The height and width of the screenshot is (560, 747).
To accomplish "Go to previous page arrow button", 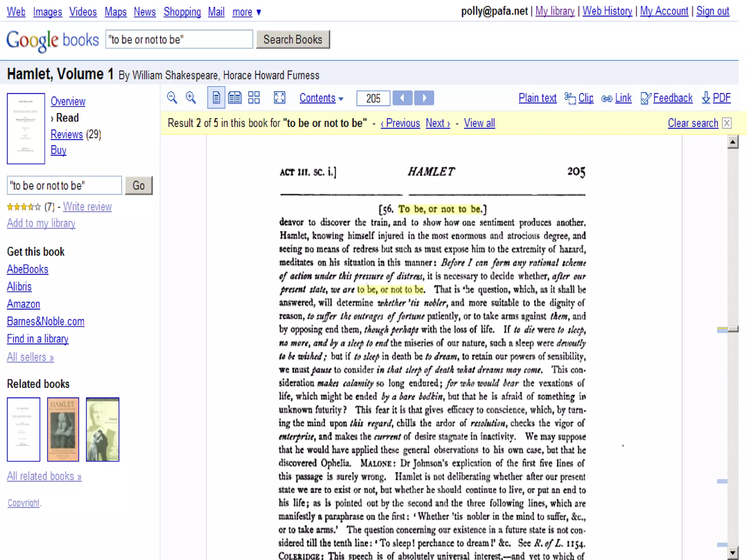I will tap(402, 98).
